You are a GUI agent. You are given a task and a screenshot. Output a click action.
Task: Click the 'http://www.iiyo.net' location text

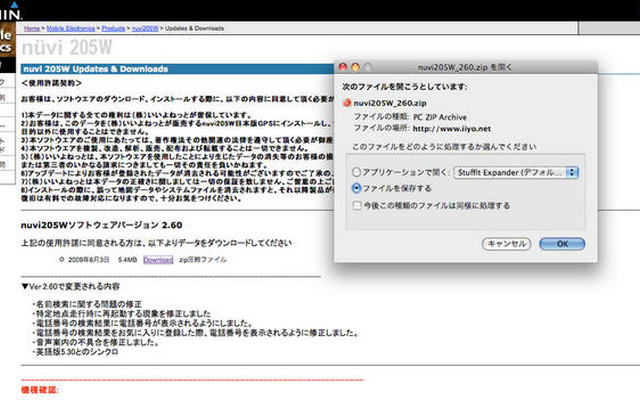(x=451, y=129)
